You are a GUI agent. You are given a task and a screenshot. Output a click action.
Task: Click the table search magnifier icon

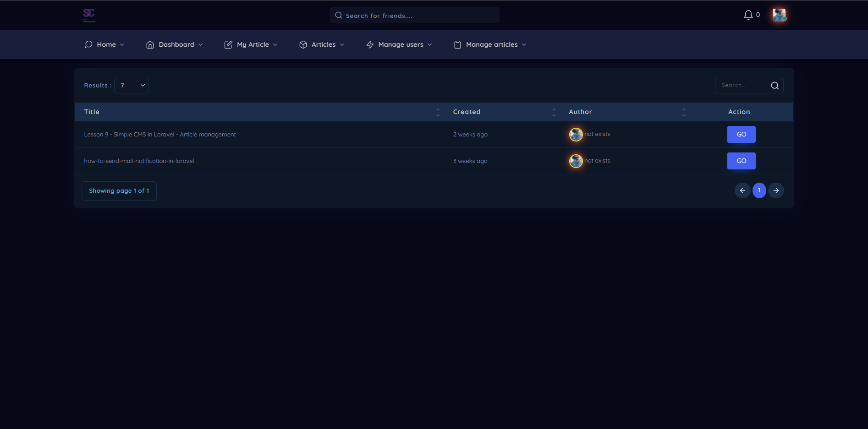coord(775,86)
